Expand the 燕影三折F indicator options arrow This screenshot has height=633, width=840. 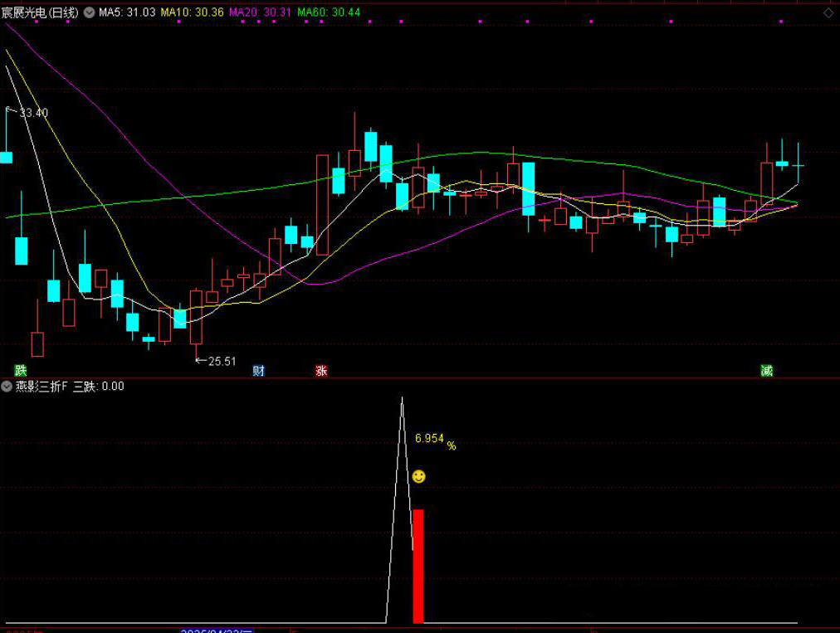7,387
